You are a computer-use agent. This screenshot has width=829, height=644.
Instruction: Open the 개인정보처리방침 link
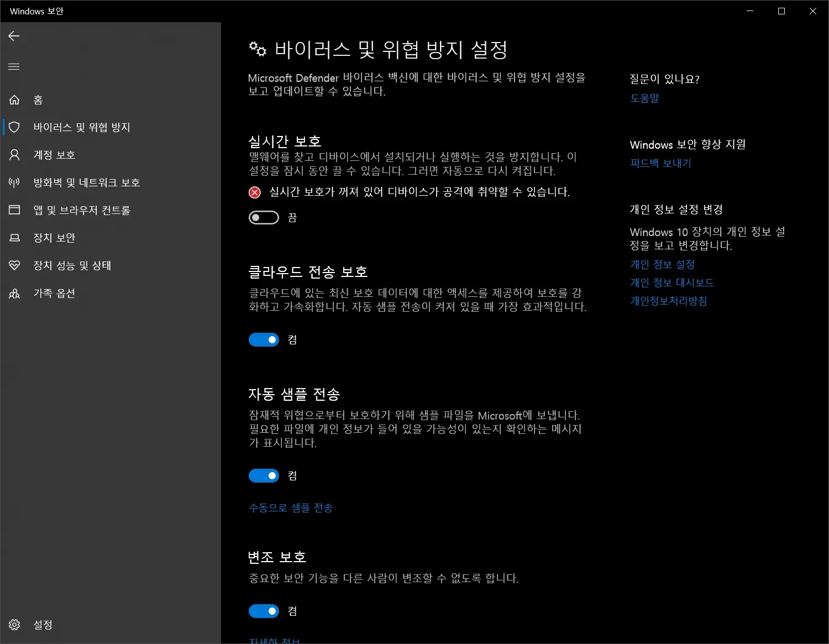tap(668, 301)
